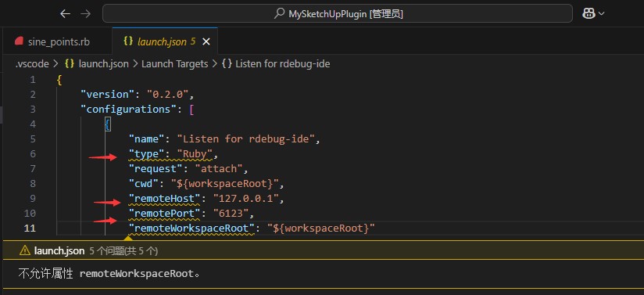Click the Ruby file icon on sine_points.rb tab

point(19,41)
